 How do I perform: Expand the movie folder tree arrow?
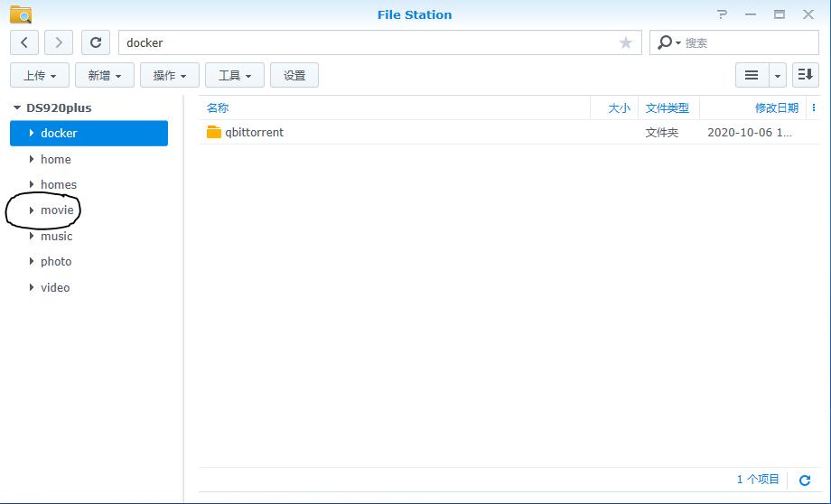click(32, 210)
